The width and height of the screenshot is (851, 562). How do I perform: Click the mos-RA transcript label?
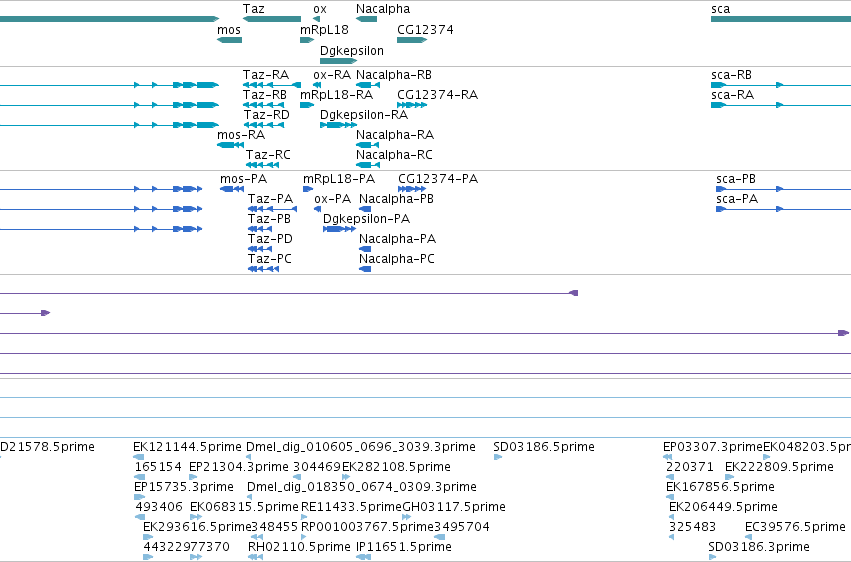[x=241, y=135]
